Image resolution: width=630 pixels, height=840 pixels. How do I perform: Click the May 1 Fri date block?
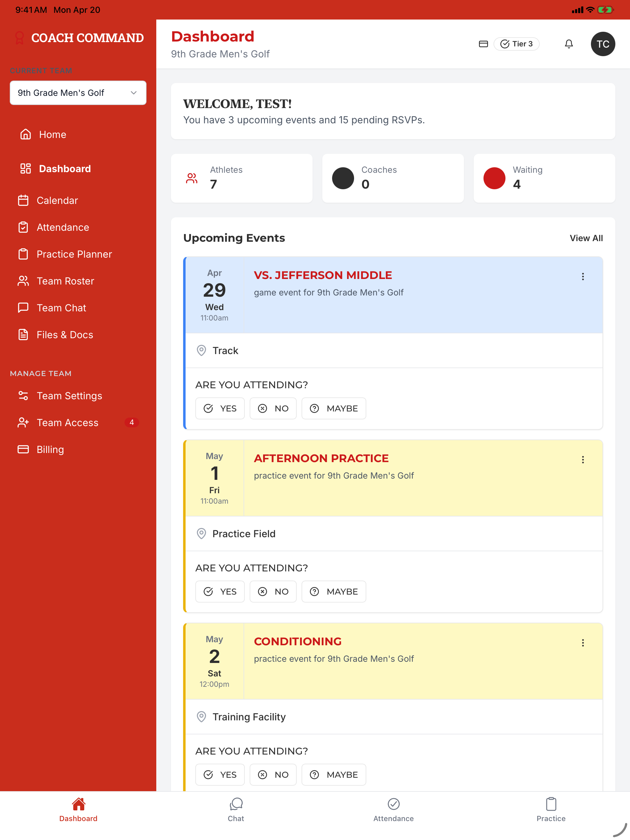pyautogui.click(x=215, y=478)
